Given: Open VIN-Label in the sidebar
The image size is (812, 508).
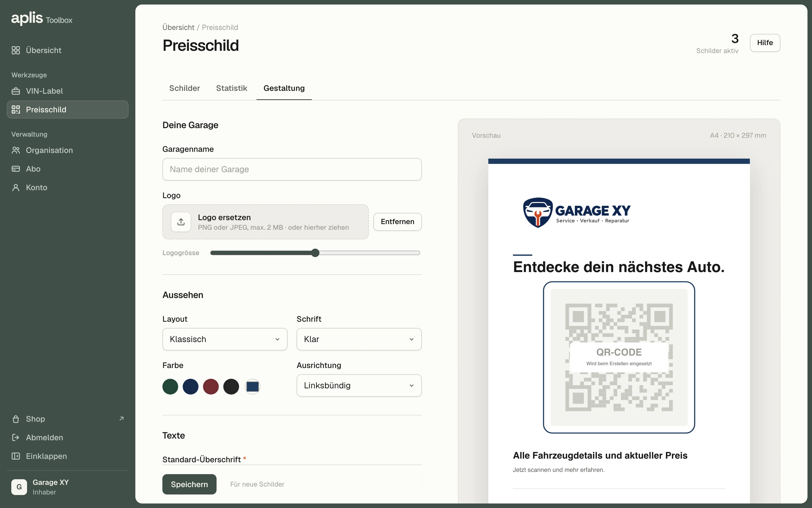Looking at the screenshot, I should [x=67, y=91].
